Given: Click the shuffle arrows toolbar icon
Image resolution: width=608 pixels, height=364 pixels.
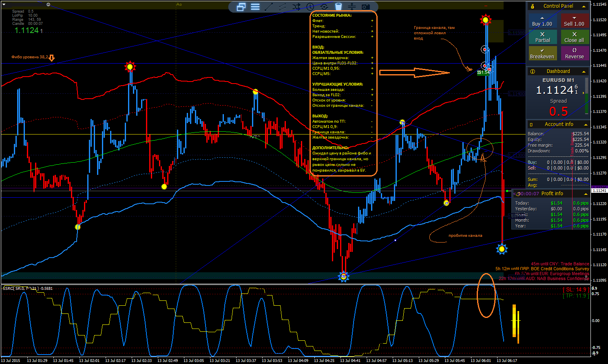Looking at the screenshot, I should 296,7.
